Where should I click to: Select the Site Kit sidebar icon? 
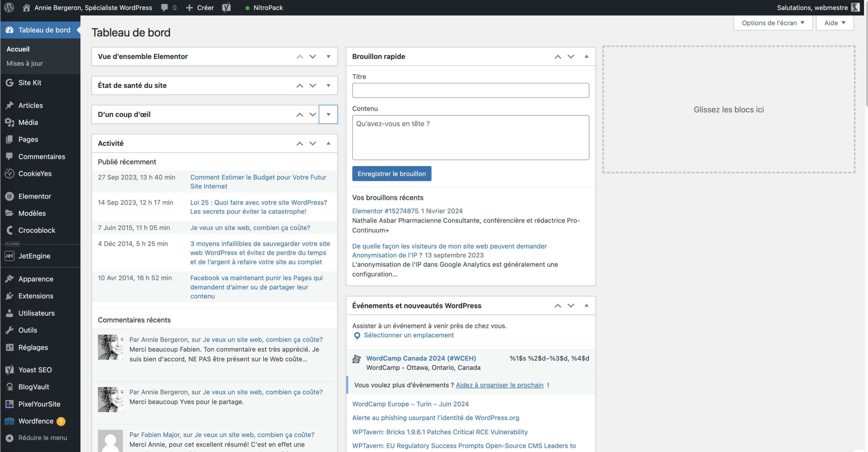9,83
